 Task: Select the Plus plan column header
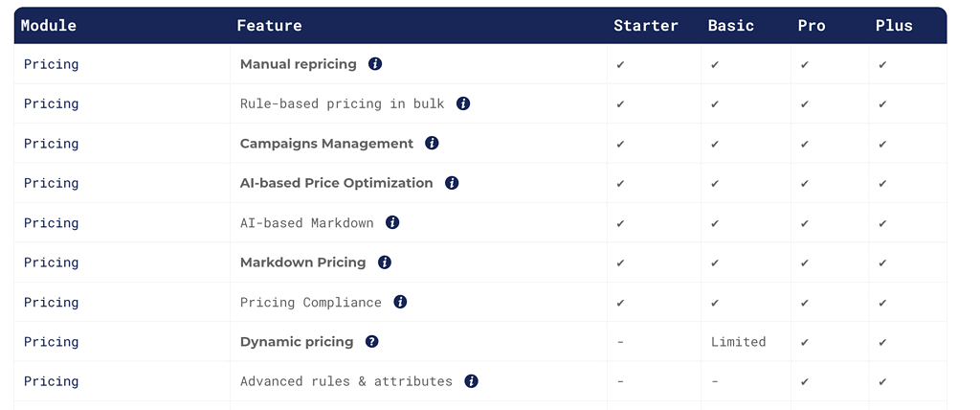click(895, 26)
